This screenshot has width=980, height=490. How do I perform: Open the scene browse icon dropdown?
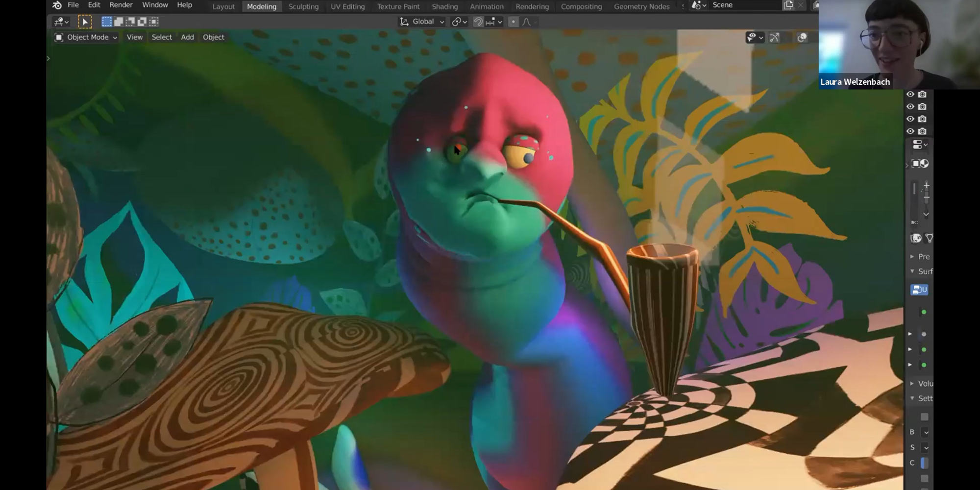click(x=698, y=5)
